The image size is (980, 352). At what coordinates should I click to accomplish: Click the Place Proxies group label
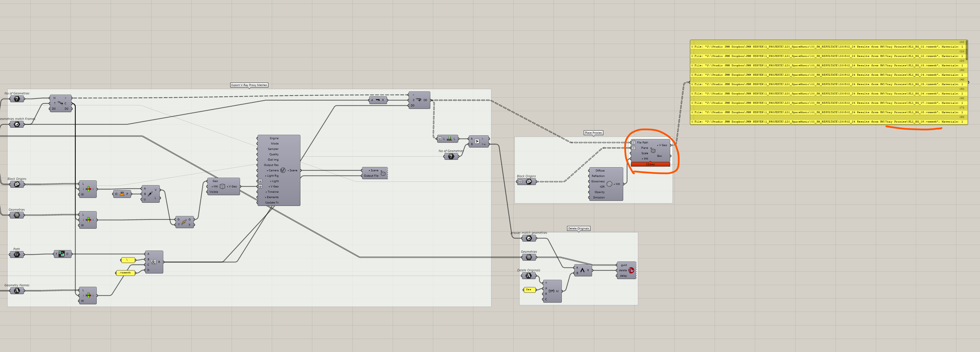(x=593, y=133)
